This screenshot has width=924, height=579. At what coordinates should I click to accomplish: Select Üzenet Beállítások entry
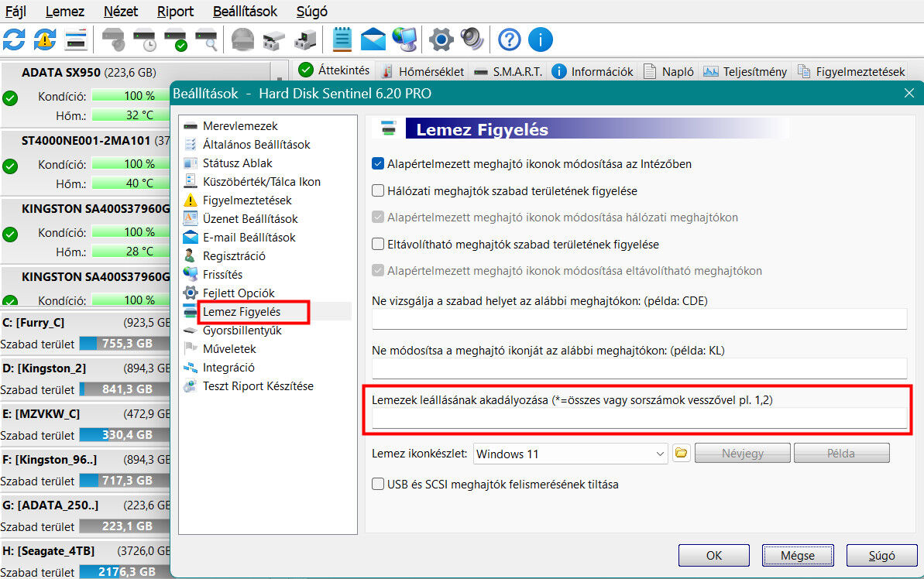click(x=250, y=218)
